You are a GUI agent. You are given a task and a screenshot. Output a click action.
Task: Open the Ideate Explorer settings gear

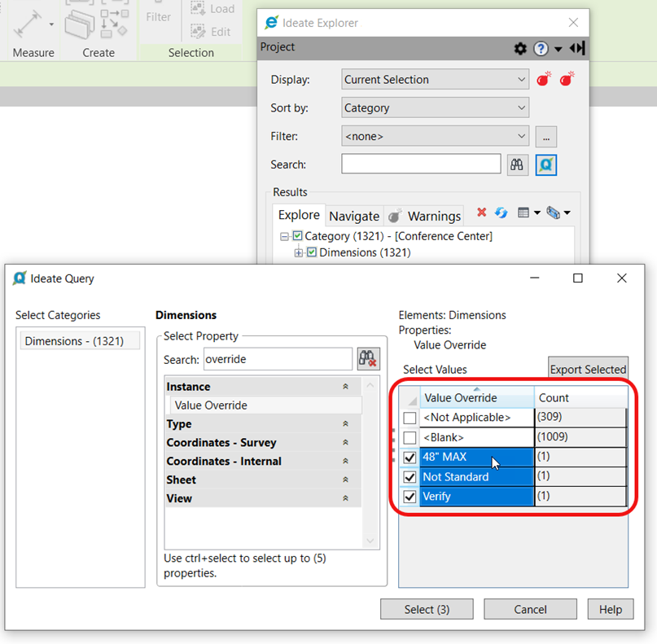click(x=520, y=49)
